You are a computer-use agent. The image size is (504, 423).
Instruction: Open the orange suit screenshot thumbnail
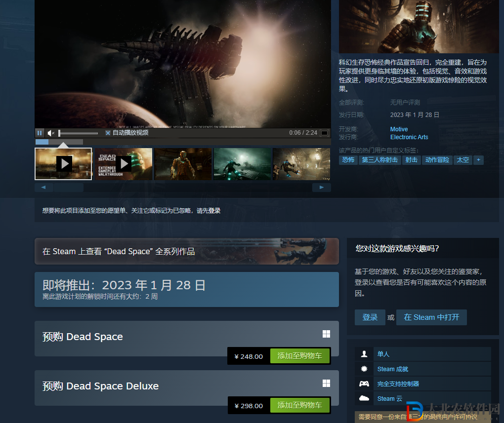[183, 164]
